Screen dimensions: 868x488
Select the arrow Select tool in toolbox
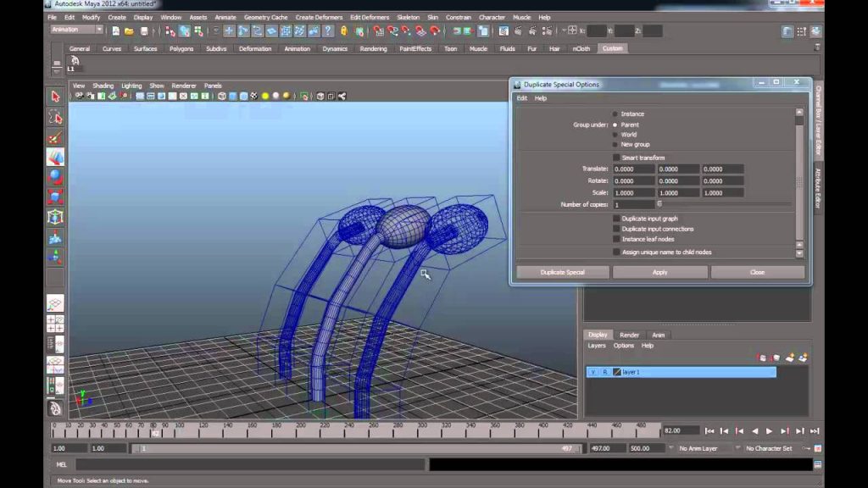click(x=55, y=97)
